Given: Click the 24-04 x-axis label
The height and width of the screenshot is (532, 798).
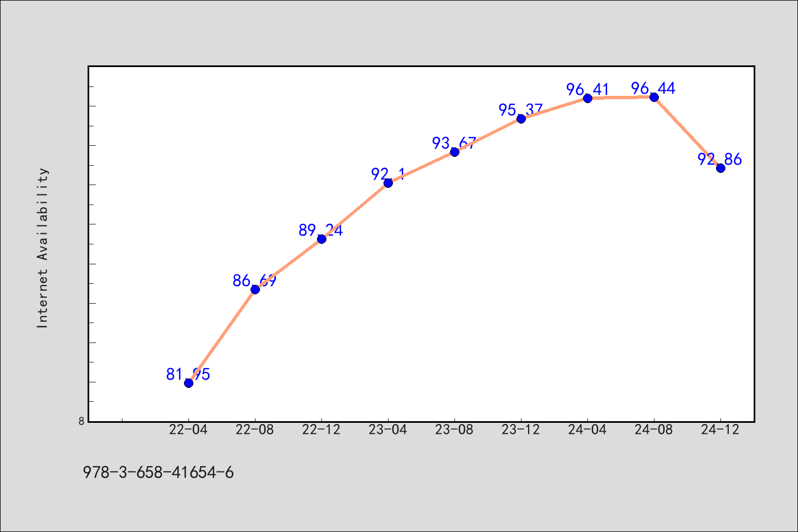Looking at the screenshot, I should pos(587,430).
